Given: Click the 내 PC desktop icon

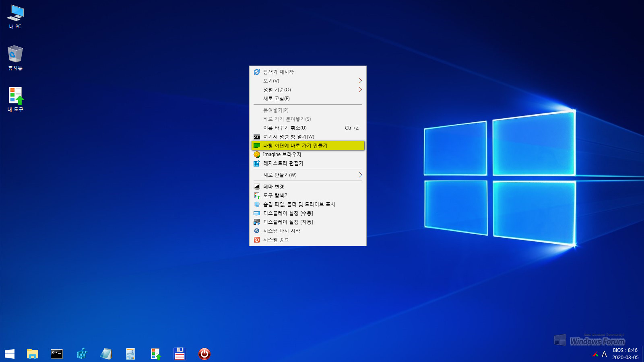Looking at the screenshot, I should pyautogui.click(x=15, y=17).
